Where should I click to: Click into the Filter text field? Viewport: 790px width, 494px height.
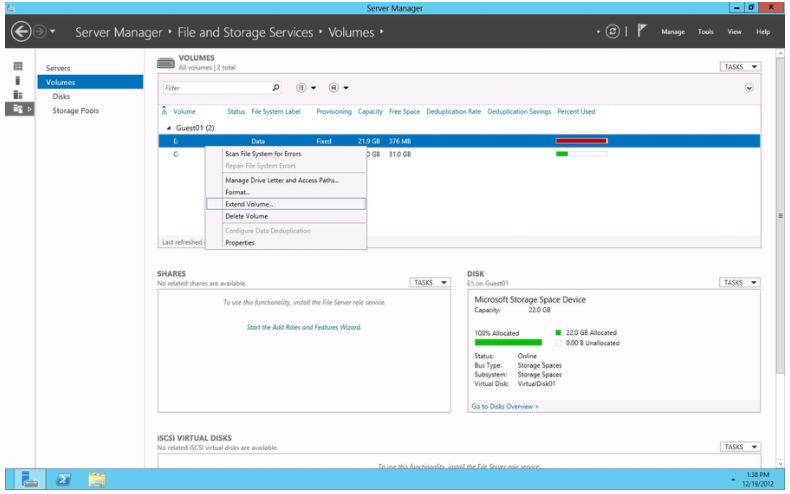click(212, 88)
